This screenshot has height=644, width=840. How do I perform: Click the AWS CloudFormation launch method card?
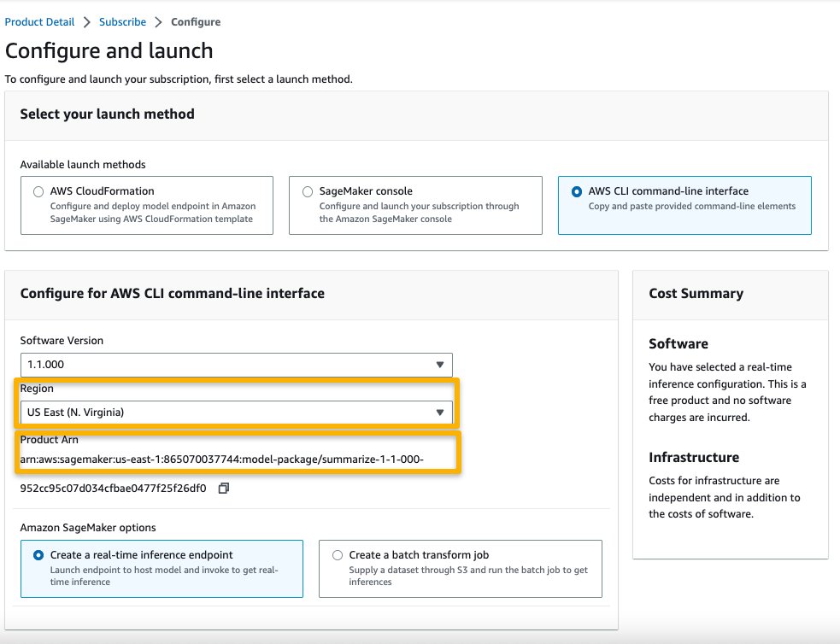coord(147,205)
